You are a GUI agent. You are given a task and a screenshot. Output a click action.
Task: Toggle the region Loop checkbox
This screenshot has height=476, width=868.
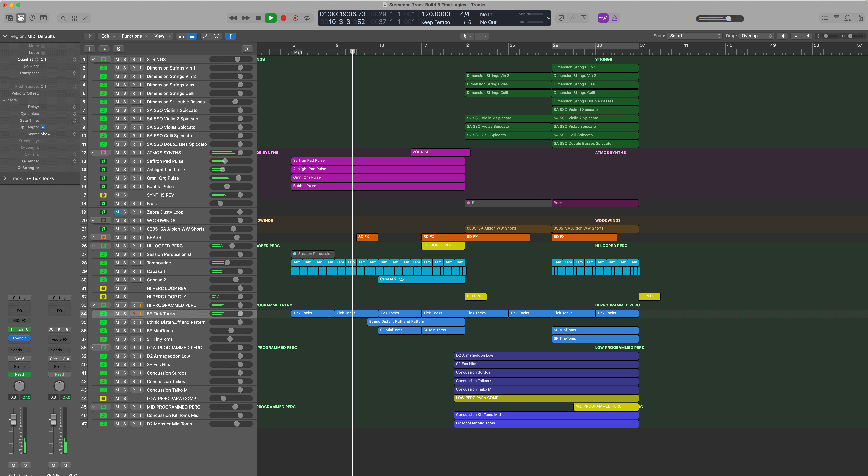43,53
